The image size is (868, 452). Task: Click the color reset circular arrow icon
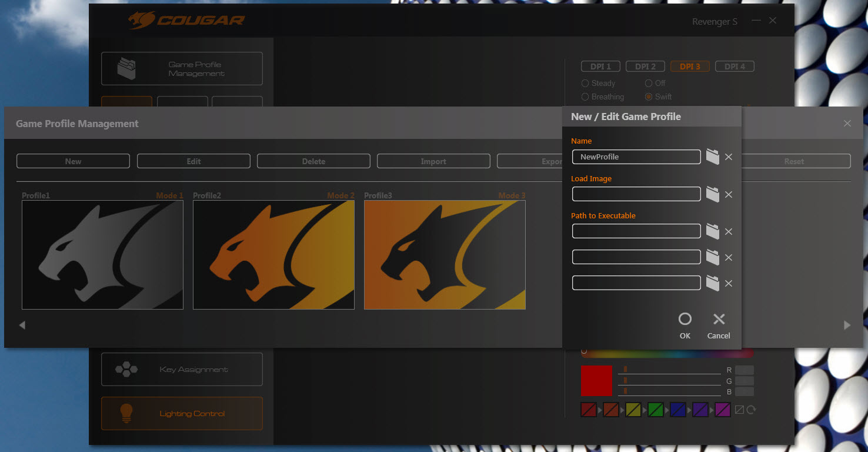click(751, 410)
